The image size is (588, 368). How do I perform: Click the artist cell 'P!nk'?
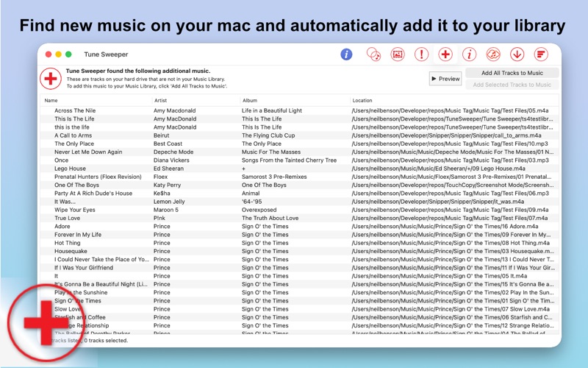point(159,218)
